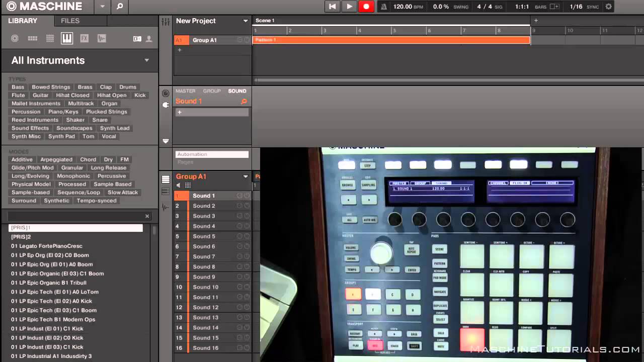The image size is (644, 362).
Task: Select the SOUND tab
Action: pyautogui.click(x=237, y=91)
